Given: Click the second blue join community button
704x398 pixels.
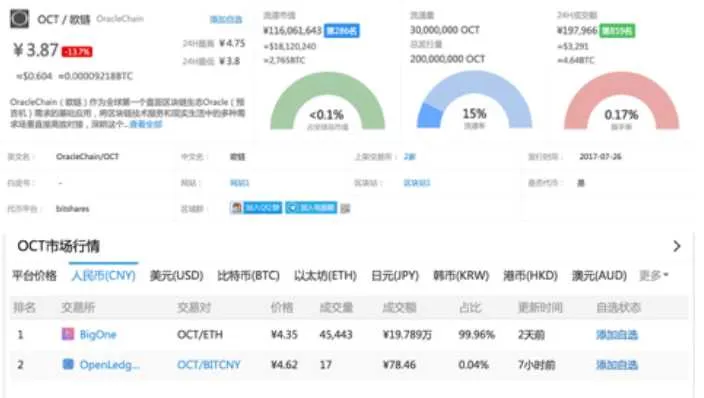Looking at the screenshot, I should point(311,208).
